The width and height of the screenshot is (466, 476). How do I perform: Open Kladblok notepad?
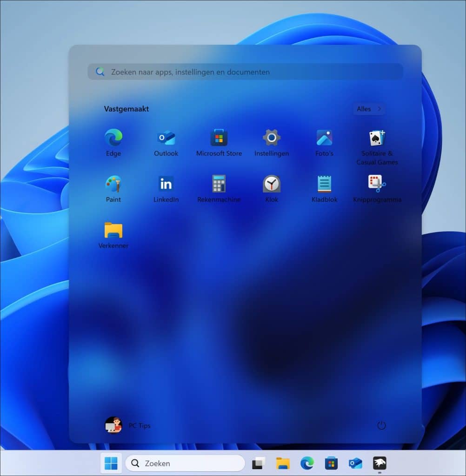point(324,185)
